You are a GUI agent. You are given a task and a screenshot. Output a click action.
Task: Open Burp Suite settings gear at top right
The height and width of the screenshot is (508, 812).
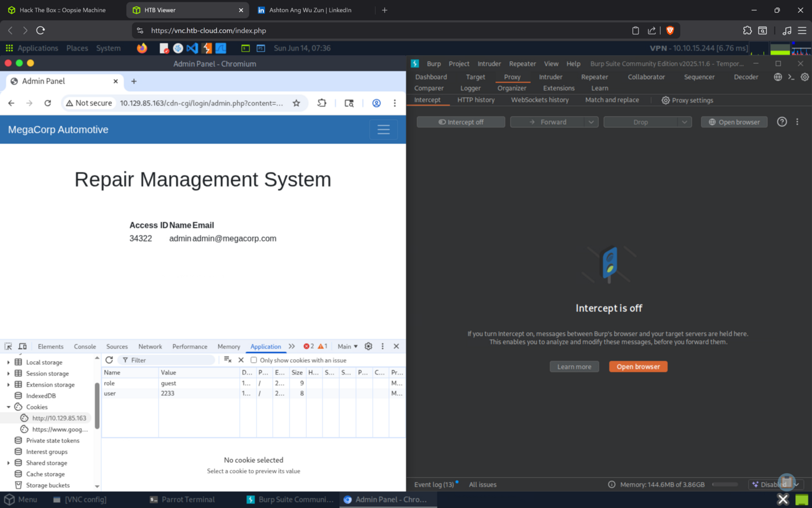[804, 77]
